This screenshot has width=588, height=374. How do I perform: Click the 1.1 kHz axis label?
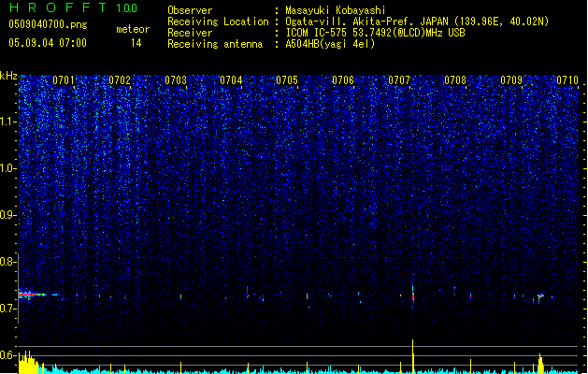pyautogui.click(x=7, y=122)
